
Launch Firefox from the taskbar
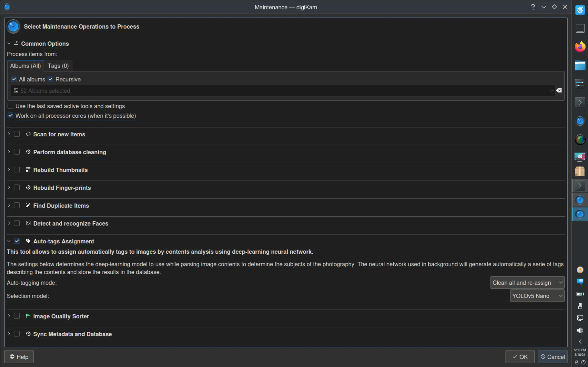point(580,46)
